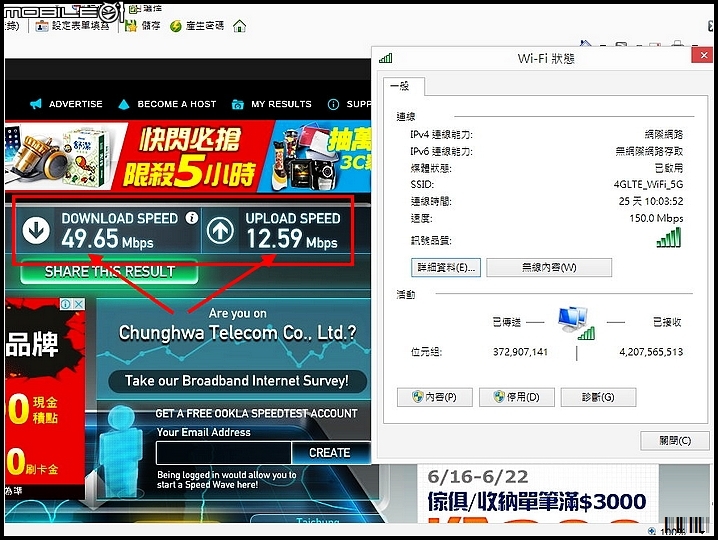Click the Your Email Address input field
Image resolution: width=718 pixels, height=540 pixels.
tap(223, 453)
